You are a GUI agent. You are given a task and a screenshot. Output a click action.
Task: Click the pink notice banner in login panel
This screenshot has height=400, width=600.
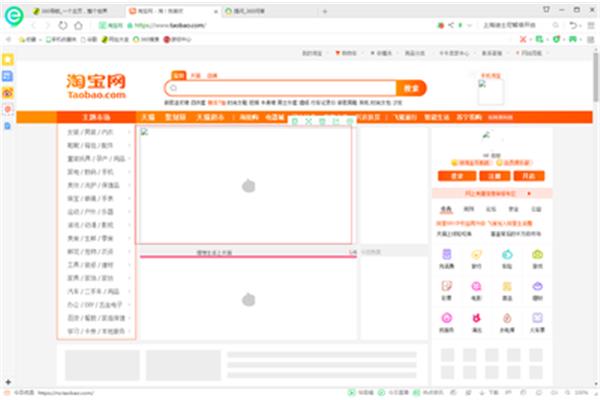click(492, 194)
